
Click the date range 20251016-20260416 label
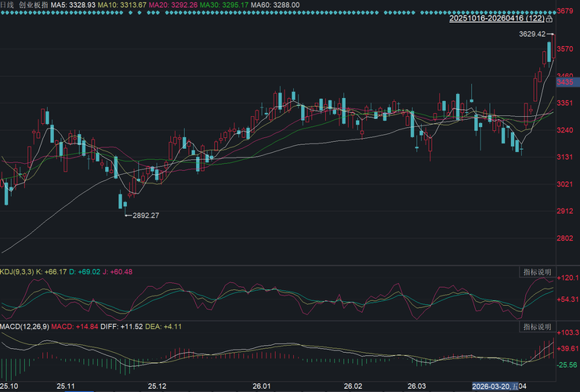click(x=497, y=19)
